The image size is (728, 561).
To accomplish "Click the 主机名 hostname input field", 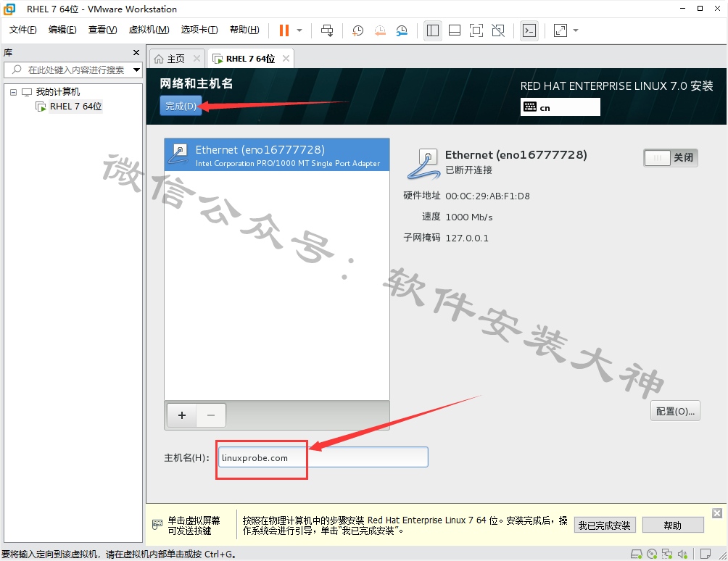I will (323, 457).
